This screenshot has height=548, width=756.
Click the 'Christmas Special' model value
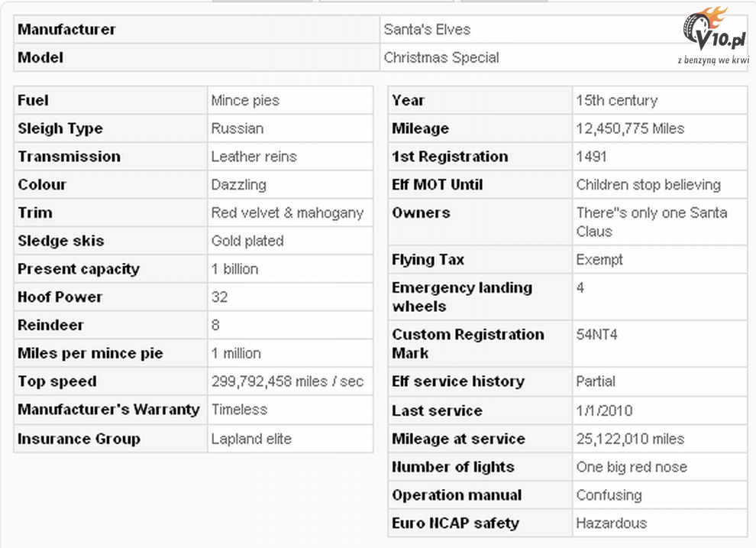[441, 57]
